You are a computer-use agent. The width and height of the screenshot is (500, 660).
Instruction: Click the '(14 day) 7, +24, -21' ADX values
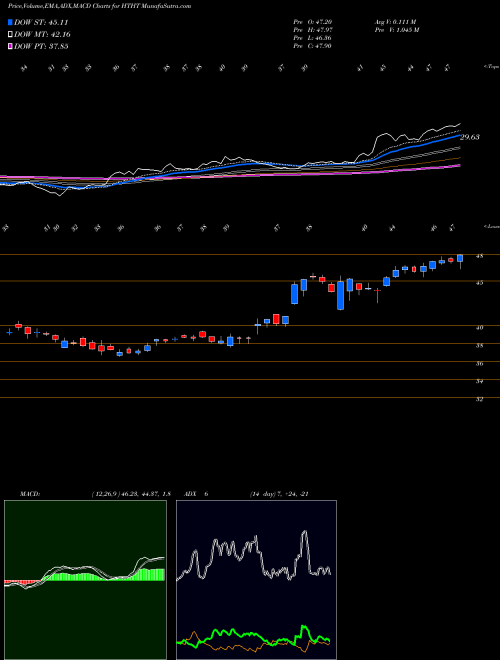click(279, 494)
